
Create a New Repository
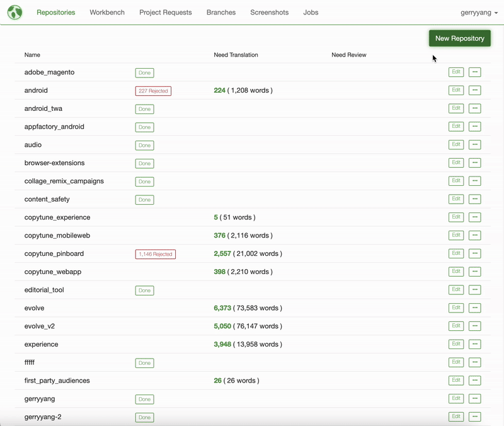[460, 38]
